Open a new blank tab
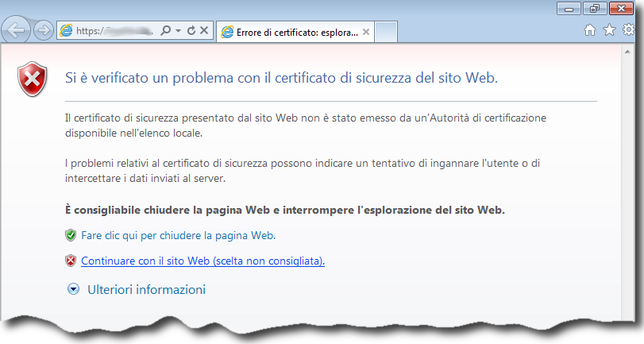This screenshot has width=644, height=344. (x=385, y=32)
